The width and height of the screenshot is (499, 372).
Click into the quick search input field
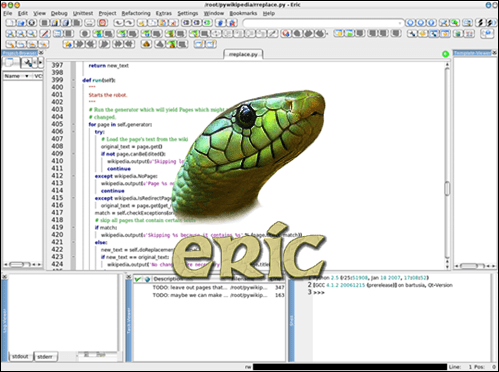pos(320,23)
